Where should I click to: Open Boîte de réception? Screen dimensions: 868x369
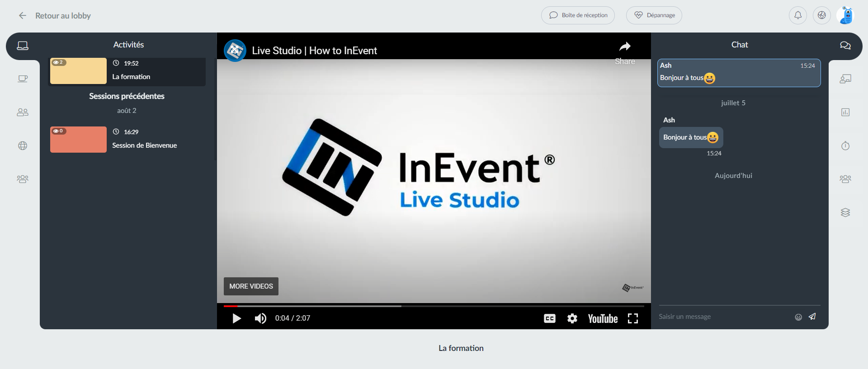coord(578,15)
